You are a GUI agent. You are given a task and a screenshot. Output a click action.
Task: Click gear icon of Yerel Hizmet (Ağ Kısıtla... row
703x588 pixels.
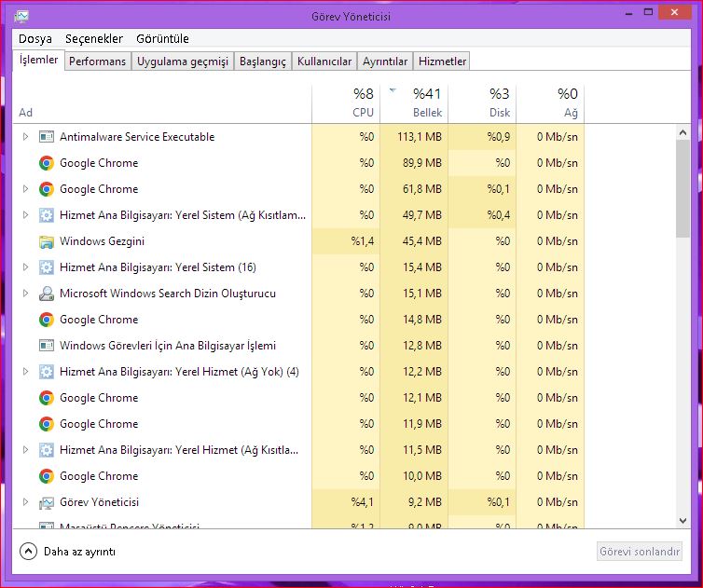tap(47, 450)
